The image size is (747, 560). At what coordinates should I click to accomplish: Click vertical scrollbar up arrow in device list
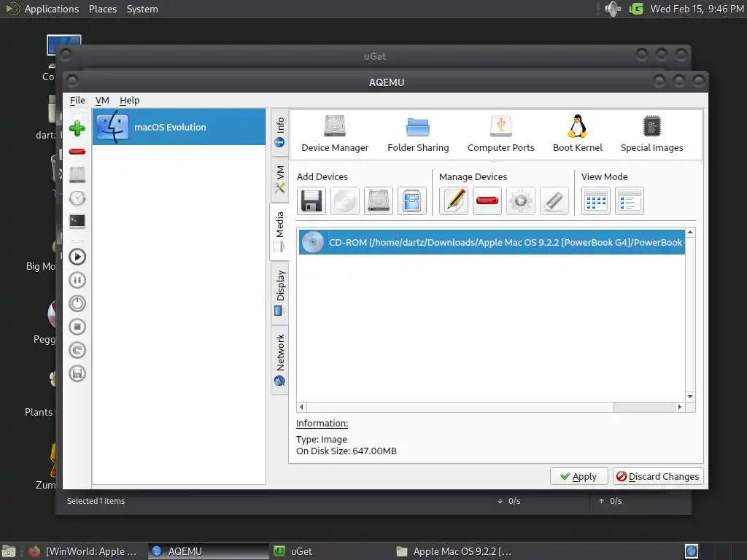pos(690,233)
